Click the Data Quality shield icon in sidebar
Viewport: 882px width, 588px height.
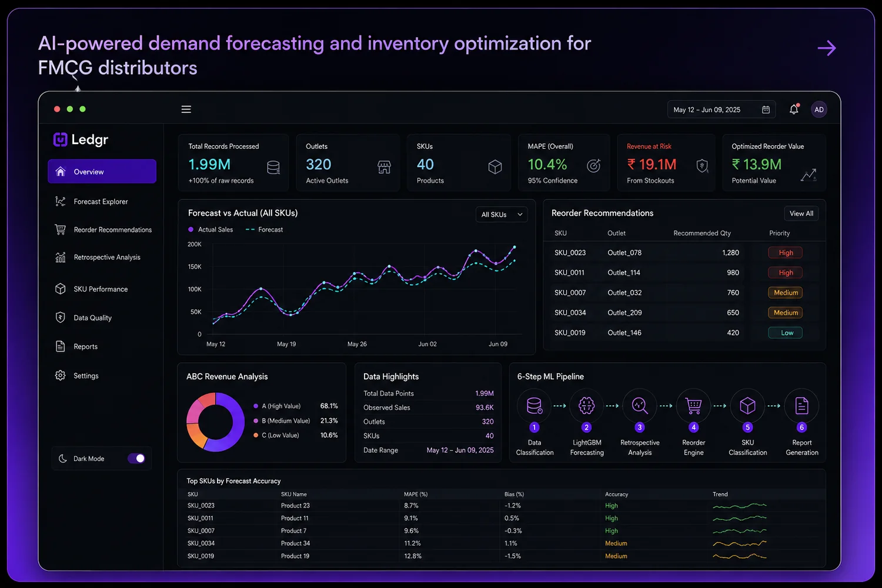60,318
